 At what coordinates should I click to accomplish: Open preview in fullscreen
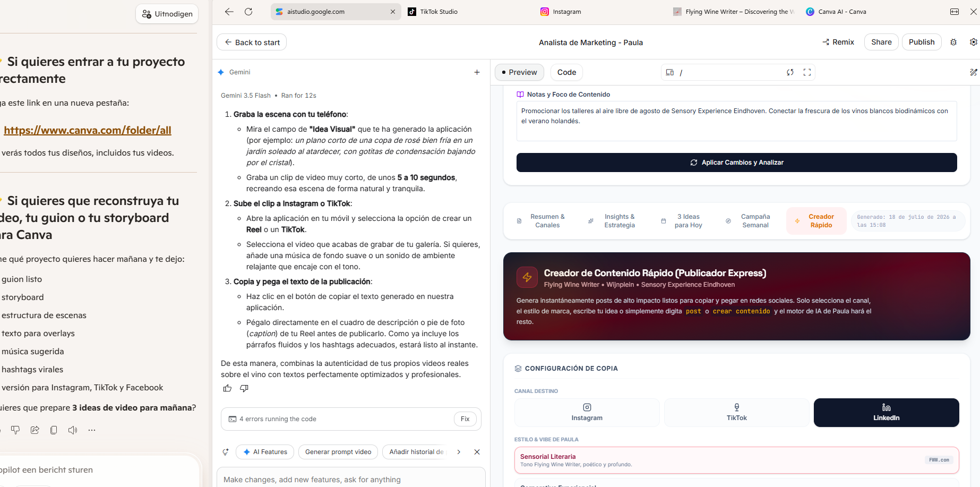pyautogui.click(x=807, y=72)
